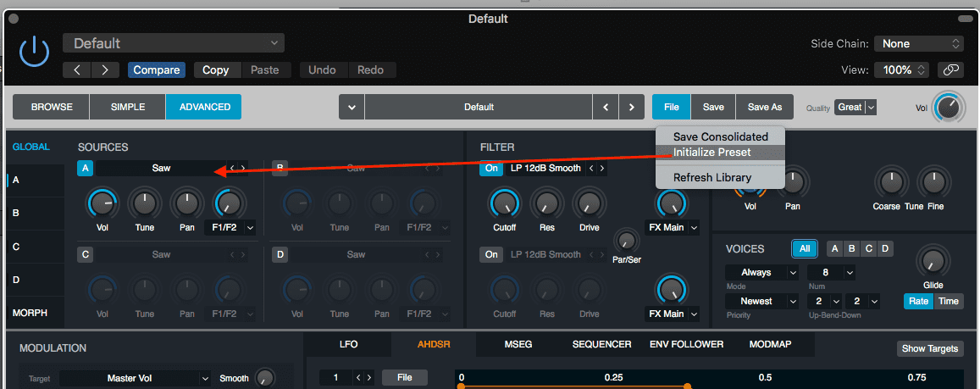Click previous preset arrow beside Compare
Screen dimensions: 980x389
tap(77, 69)
